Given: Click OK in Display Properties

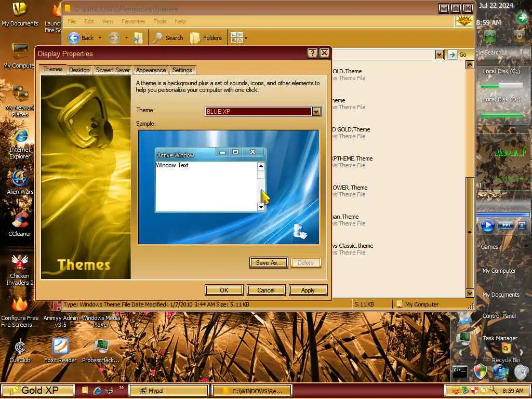Looking at the screenshot, I should tap(224, 290).
